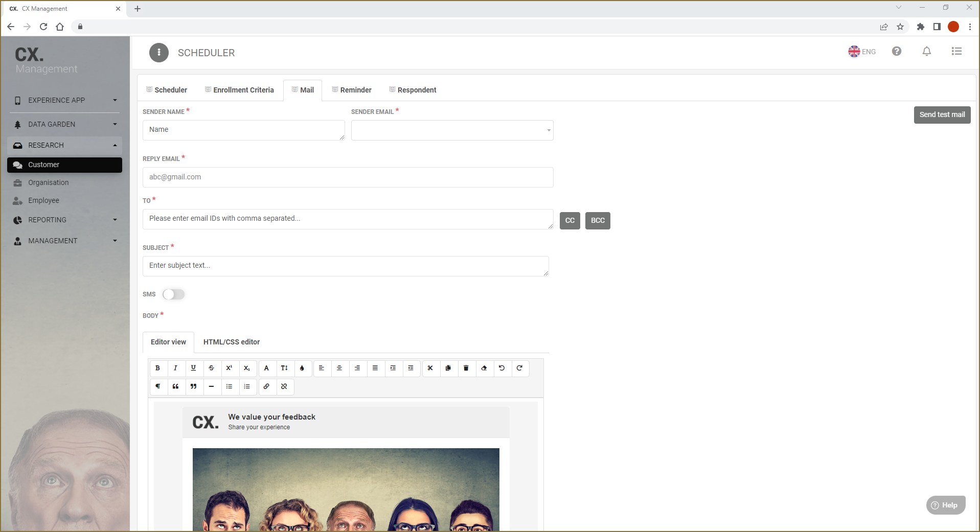Image resolution: width=980 pixels, height=532 pixels.
Task: Open the Scheduler three-dot options button
Action: point(159,53)
